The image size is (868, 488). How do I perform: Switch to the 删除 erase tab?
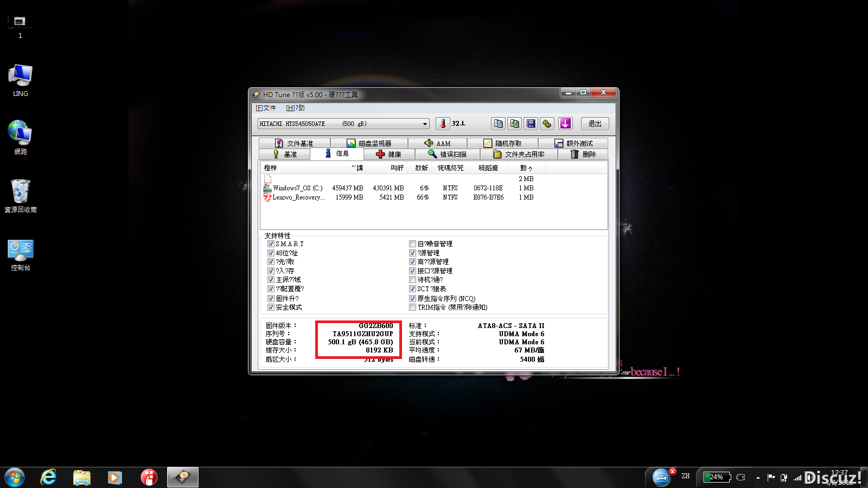(x=583, y=154)
